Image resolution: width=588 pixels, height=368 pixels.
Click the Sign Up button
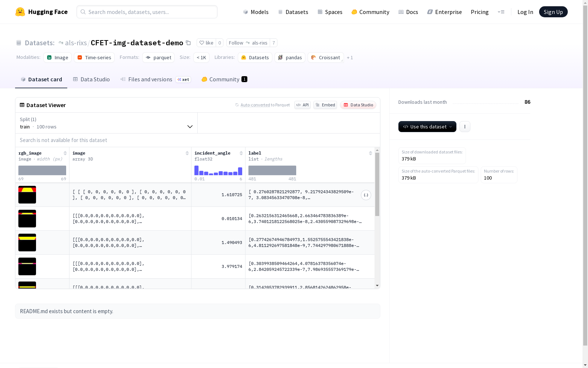(x=553, y=12)
